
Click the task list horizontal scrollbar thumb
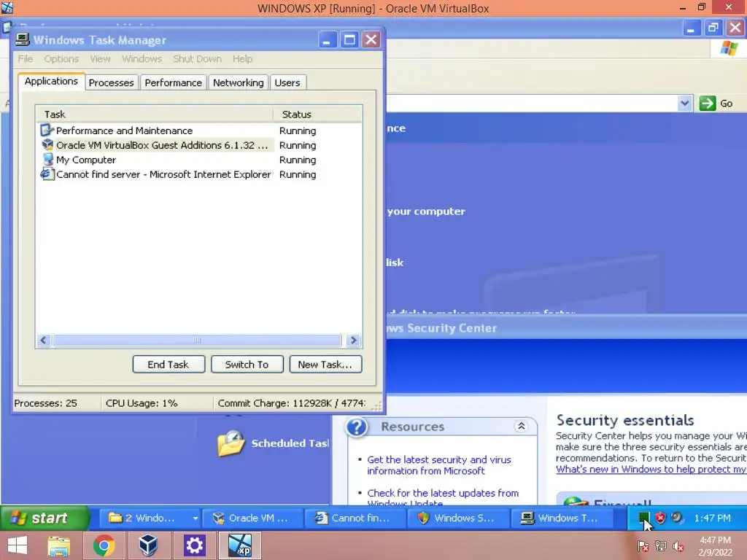[x=197, y=340]
